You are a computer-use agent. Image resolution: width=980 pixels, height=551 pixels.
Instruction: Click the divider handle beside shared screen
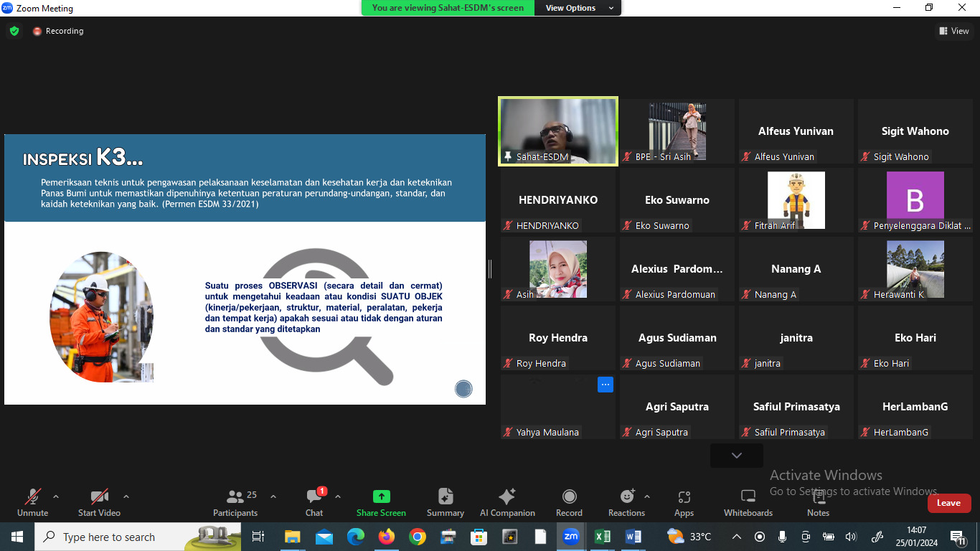coord(490,269)
